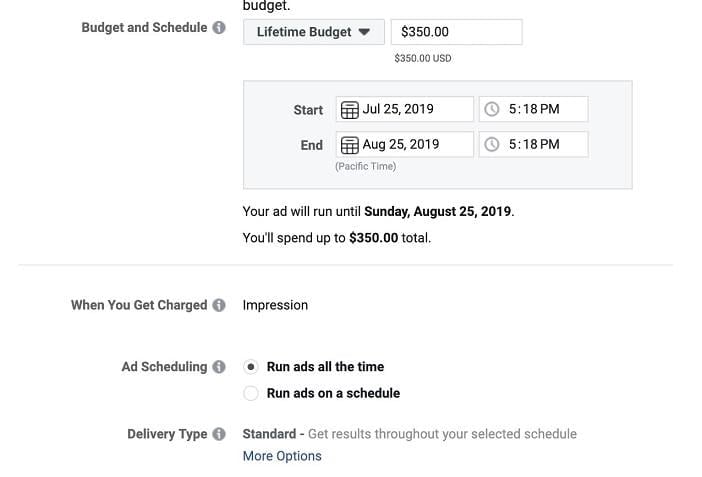Viewport: 702px width, 477px height.
Task: Click clock icon in Start time field
Action: [492, 109]
